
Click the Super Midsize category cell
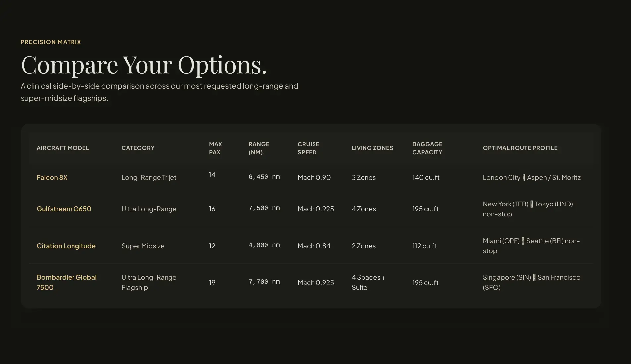click(143, 246)
